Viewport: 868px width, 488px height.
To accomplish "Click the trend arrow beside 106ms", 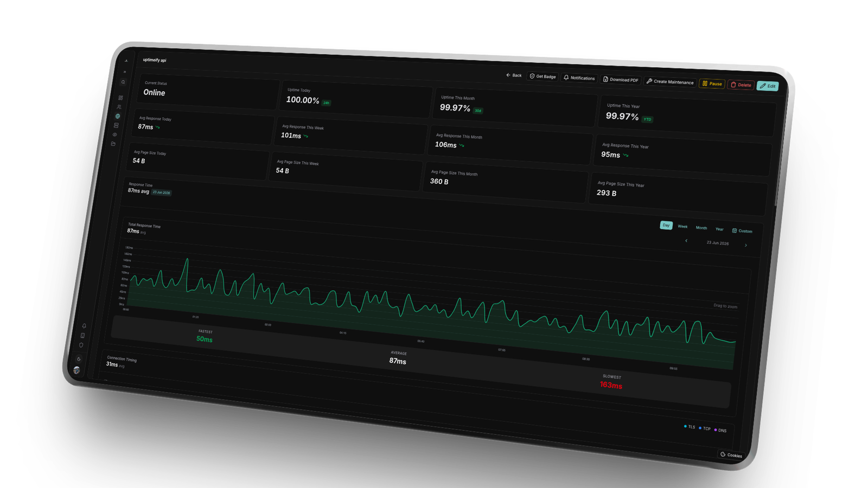I will [462, 146].
